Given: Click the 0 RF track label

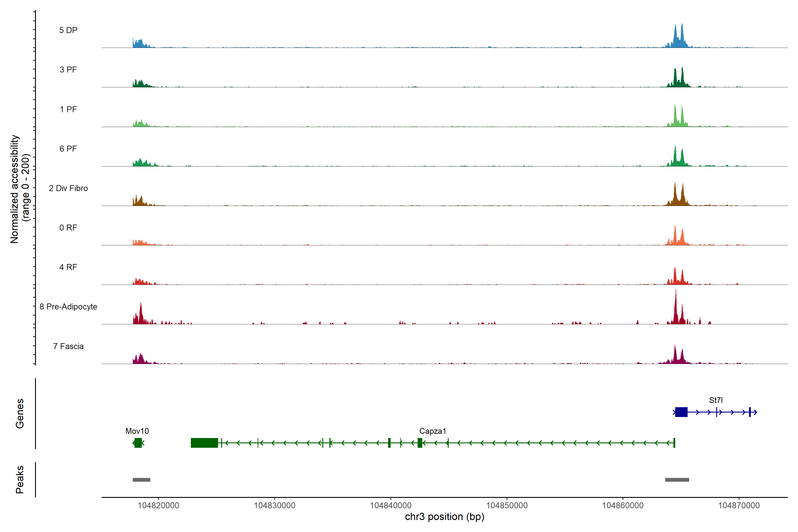Looking at the screenshot, I should (68, 228).
